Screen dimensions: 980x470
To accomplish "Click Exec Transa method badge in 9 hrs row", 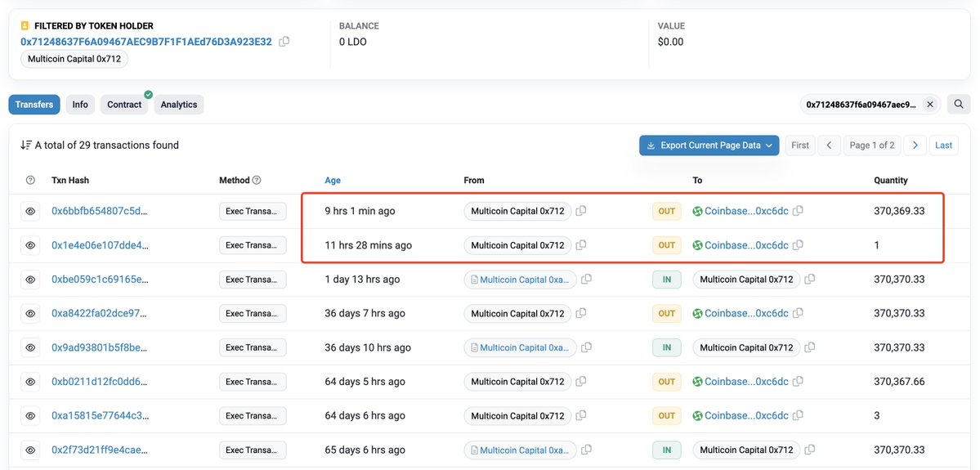I will [253, 211].
